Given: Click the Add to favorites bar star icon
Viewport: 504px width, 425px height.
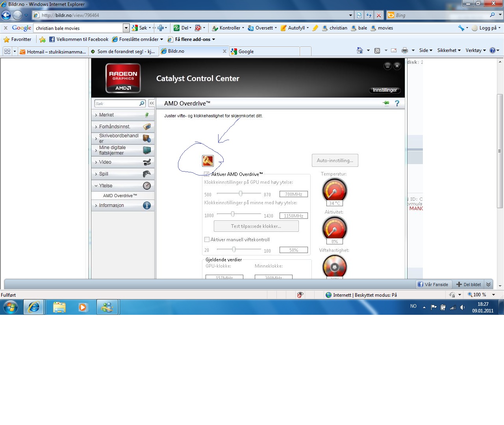Looking at the screenshot, I should point(43,39).
